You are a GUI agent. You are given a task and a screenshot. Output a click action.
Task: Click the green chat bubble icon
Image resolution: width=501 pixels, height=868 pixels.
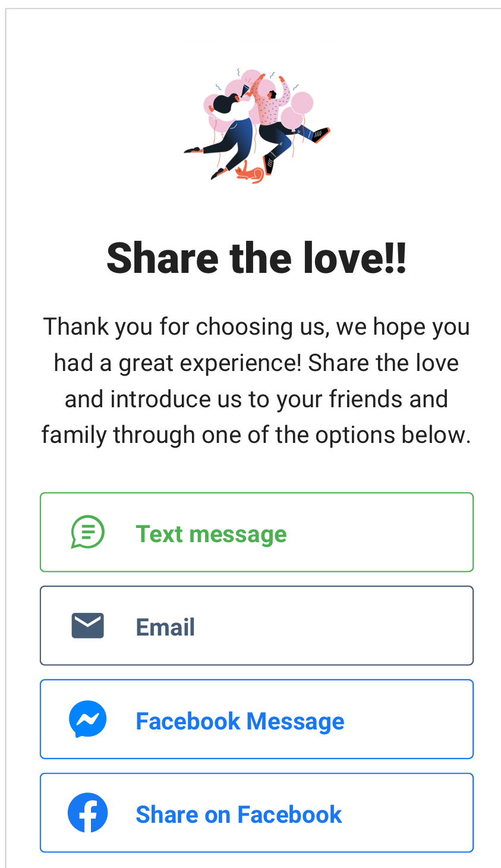pos(87,532)
